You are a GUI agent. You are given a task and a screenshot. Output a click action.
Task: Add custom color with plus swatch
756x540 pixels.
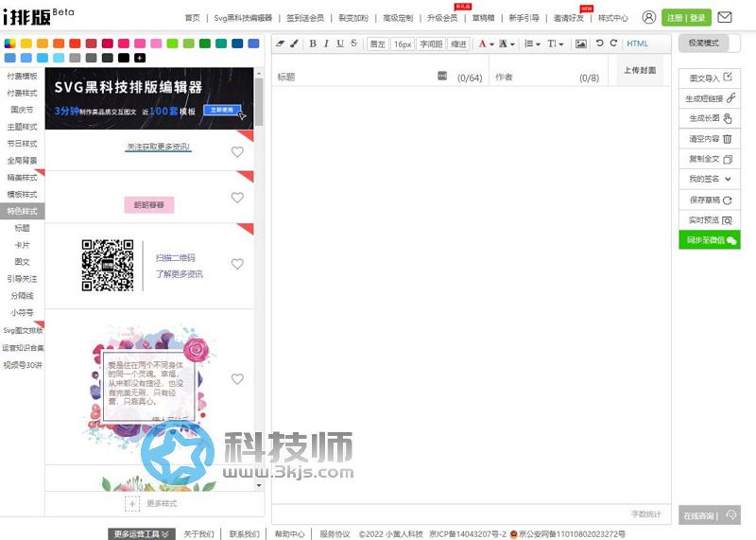[140, 58]
